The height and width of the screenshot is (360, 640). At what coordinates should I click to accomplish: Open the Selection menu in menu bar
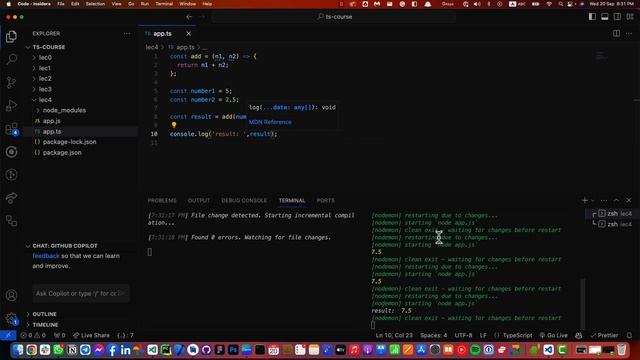click(x=95, y=4)
